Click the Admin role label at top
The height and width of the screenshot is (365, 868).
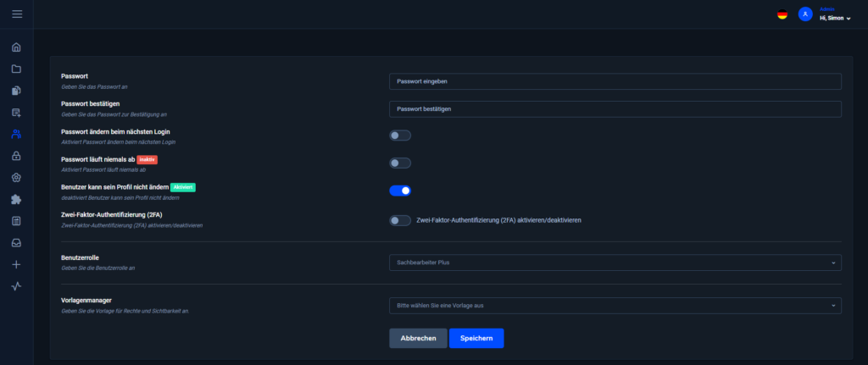click(826, 9)
